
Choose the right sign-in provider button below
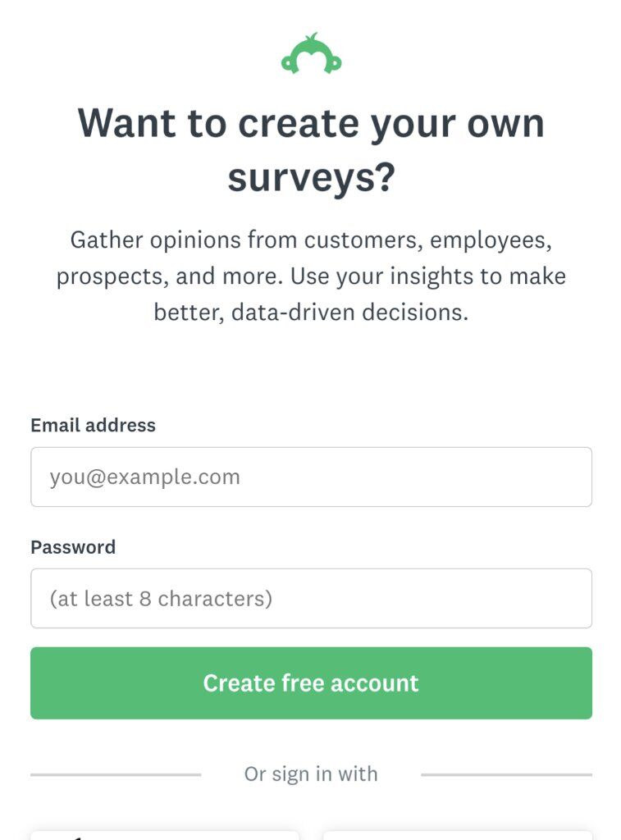[458, 835]
